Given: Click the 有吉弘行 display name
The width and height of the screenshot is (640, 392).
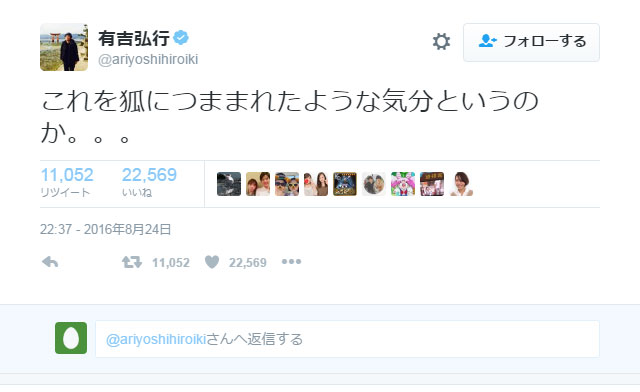Looking at the screenshot, I should point(134,38).
